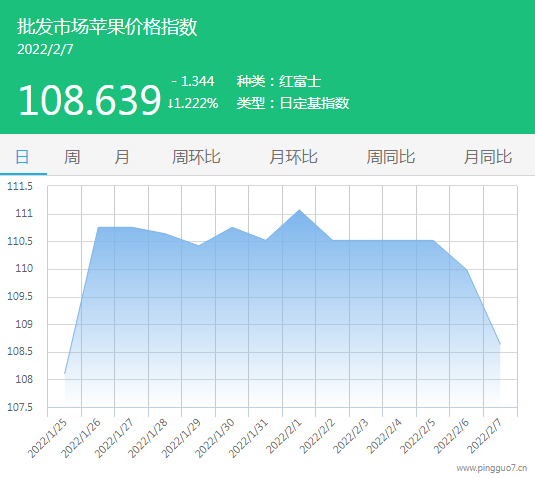Switch to the 周 weekly tab
The height and width of the screenshot is (478, 535).
(x=72, y=157)
